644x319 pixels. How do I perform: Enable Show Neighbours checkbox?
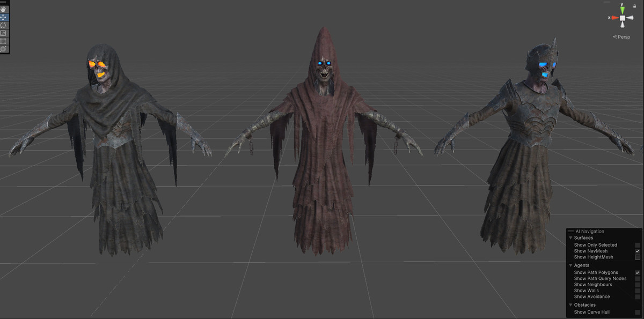638,285
